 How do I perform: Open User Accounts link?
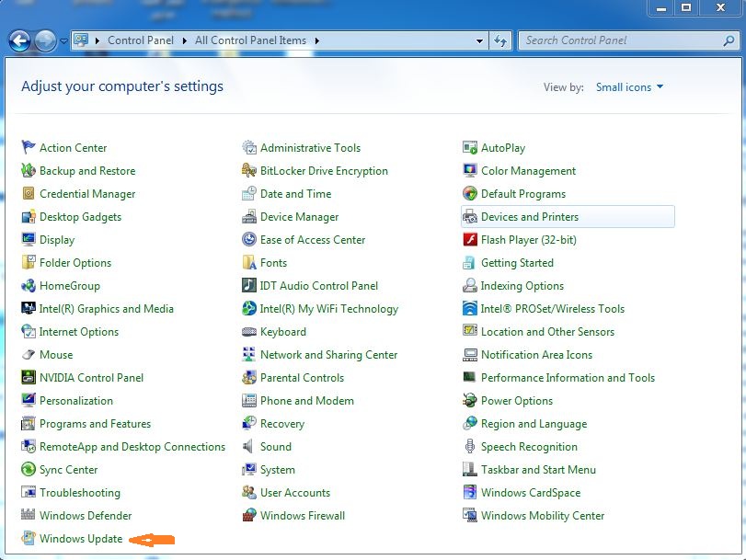295,493
